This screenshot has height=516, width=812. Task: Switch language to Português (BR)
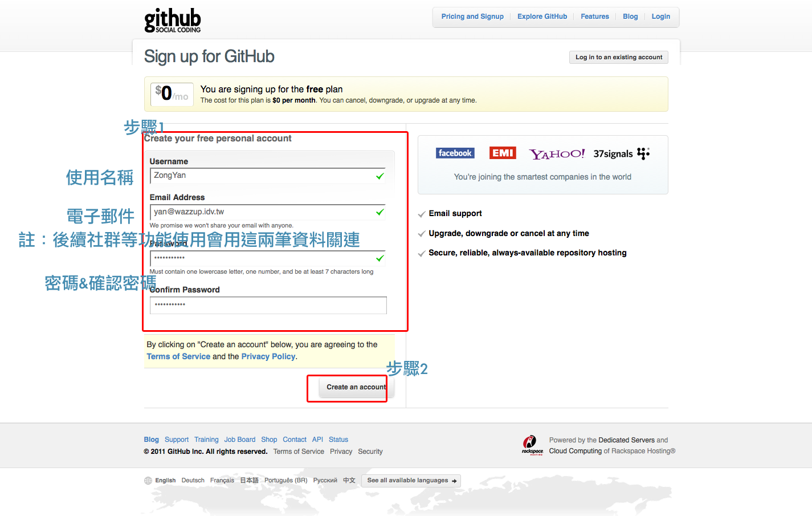tap(285, 481)
